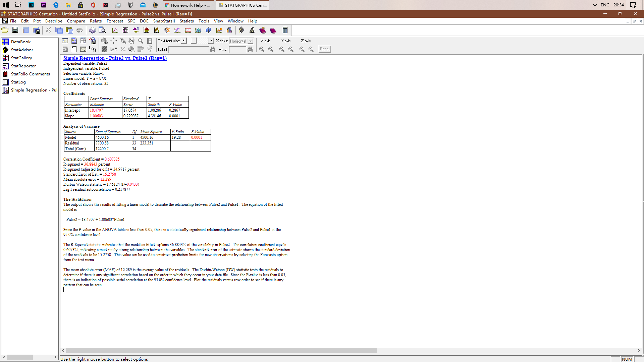The width and height of the screenshot is (644, 362).
Task: Select StatGallery in the left sidebar
Action: pyautogui.click(x=21, y=58)
